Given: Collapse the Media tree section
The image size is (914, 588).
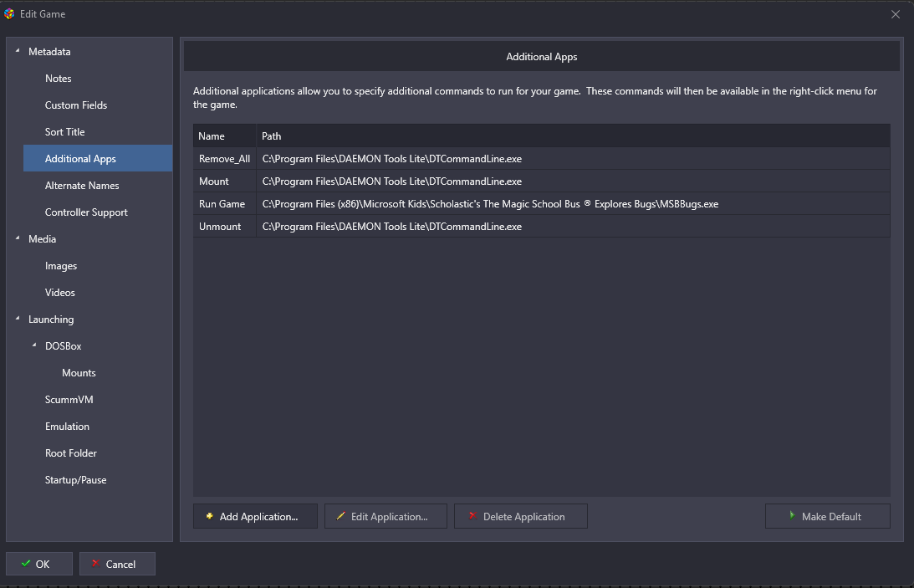Looking at the screenshot, I should [18, 238].
